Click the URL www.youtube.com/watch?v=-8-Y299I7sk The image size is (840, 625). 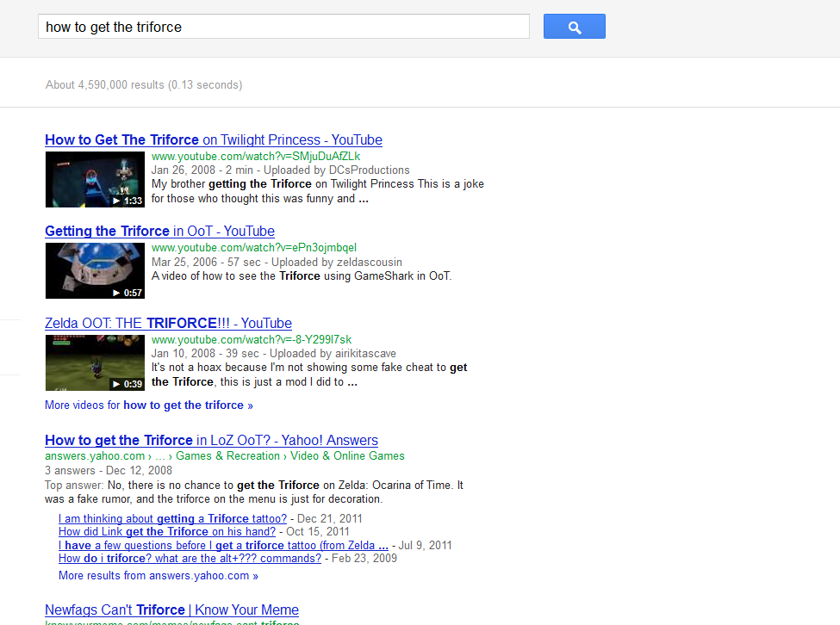[x=252, y=340]
